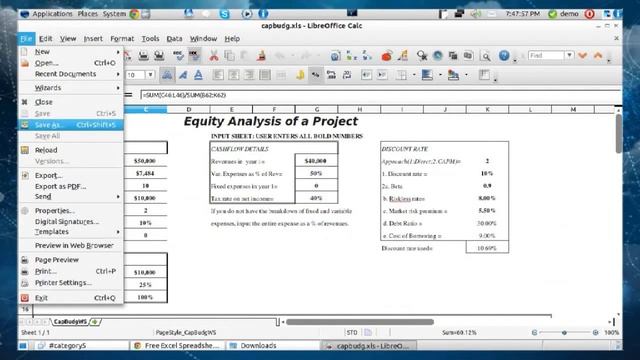Toggle Align Right

click(249, 75)
